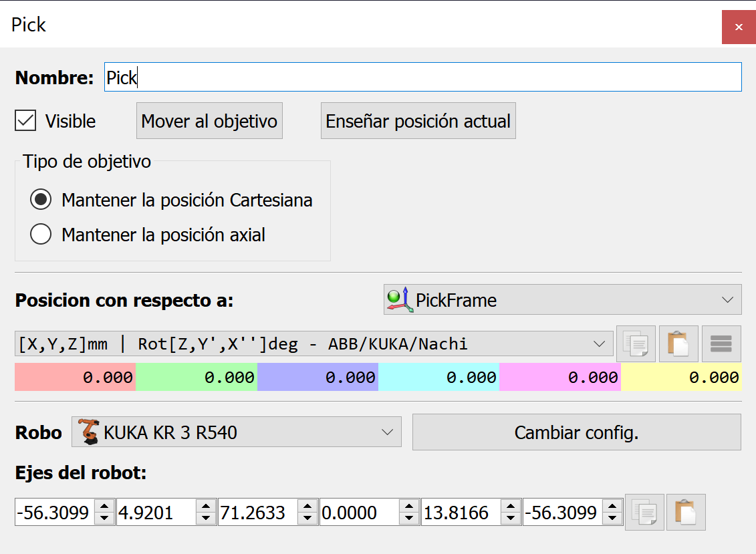Open the position options hamburger menu
The width and height of the screenshot is (756, 554).
click(721, 344)
